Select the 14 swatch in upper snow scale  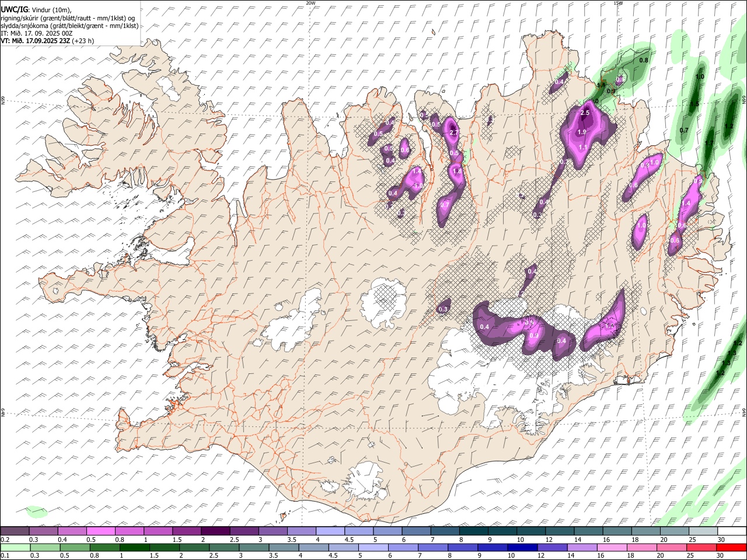tap(588, 531)
